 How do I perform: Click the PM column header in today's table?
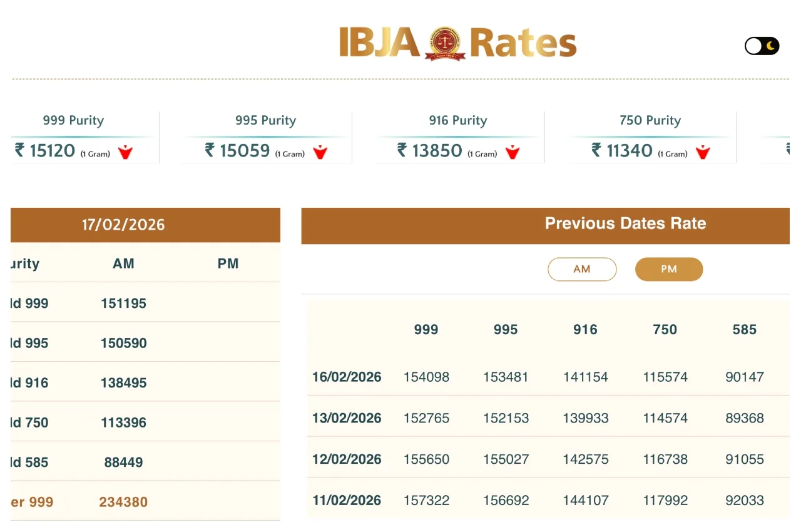click(x=228, y=263)
